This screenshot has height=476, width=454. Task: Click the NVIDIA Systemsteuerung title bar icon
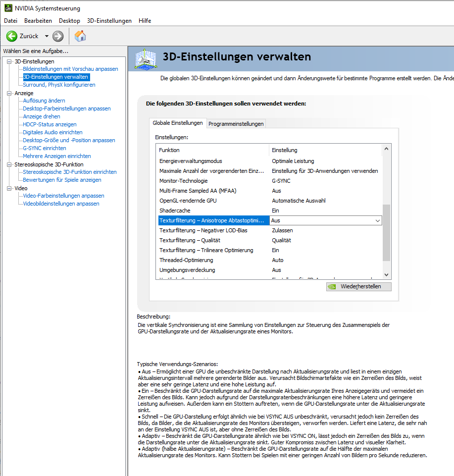click(8, 8)
